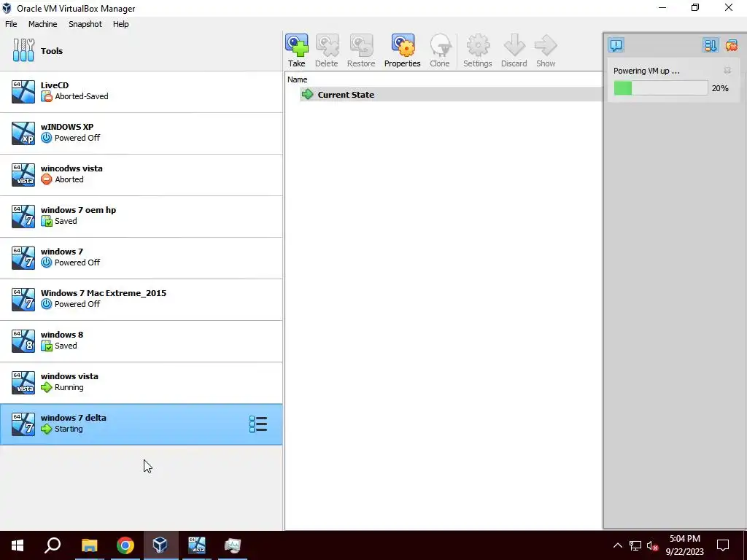
Task: Select the windows 7 oem hp machine
Action: [x=141, y=216]
